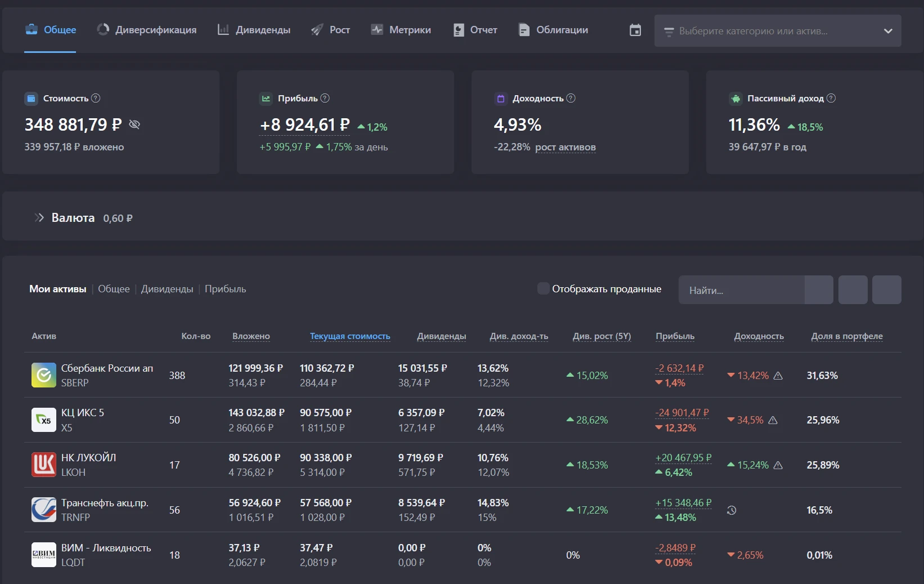Click the Сбербанк России asset logo
Image resolution: width=924 pixels, height=584 pixels.
click(44, 375)
